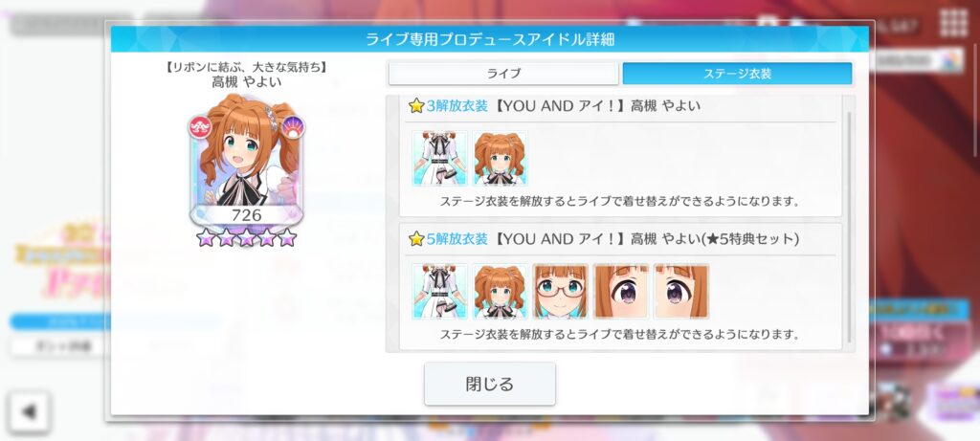The image size is (980, 441).
Task: Tap the purple sunrise badge on the idol card
Action: (293, 127)
